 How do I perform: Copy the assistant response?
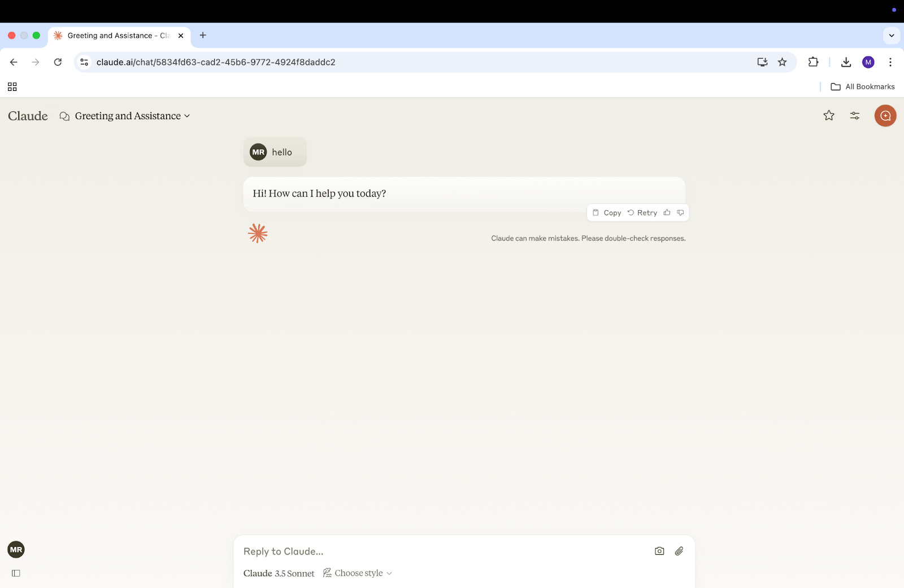pyautogui.click(x=607, y=213)
